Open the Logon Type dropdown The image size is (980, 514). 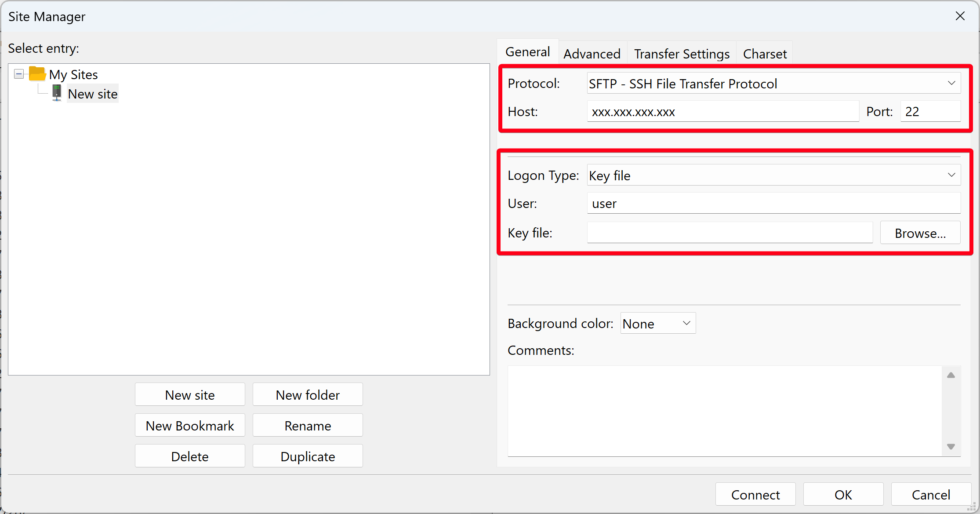(773, 175)
